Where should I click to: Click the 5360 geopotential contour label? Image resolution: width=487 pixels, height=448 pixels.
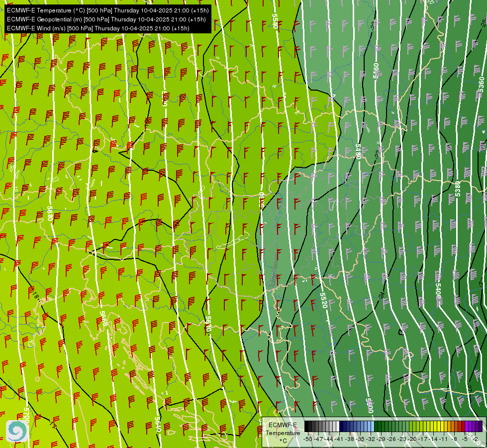[x=481, y=85]
